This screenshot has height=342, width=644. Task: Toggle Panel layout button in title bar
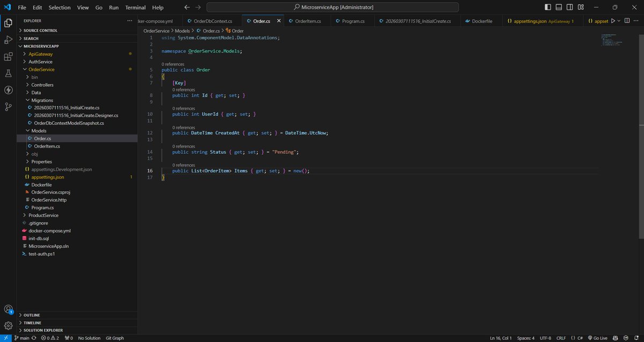tap(559, 8)
